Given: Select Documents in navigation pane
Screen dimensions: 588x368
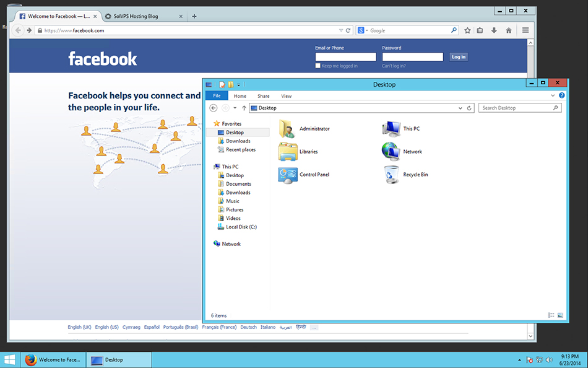Looking at the screenshot, I should (x=238, y=184).
